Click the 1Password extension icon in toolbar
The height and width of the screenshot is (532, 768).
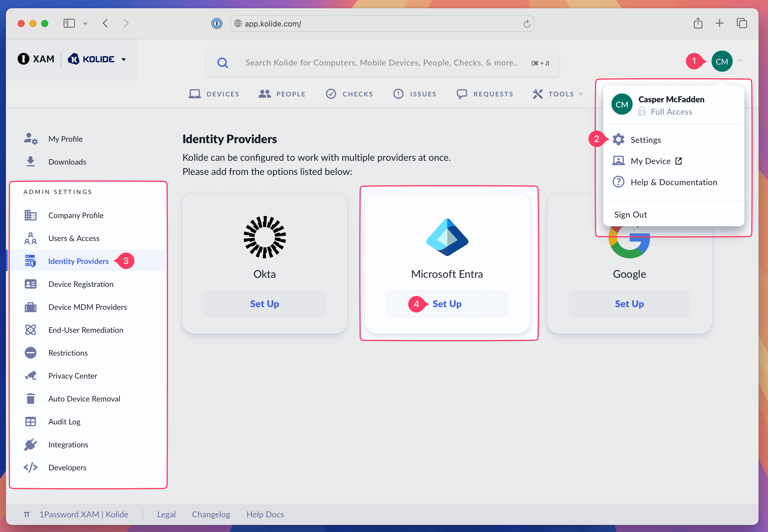click(x=217, y=24)
